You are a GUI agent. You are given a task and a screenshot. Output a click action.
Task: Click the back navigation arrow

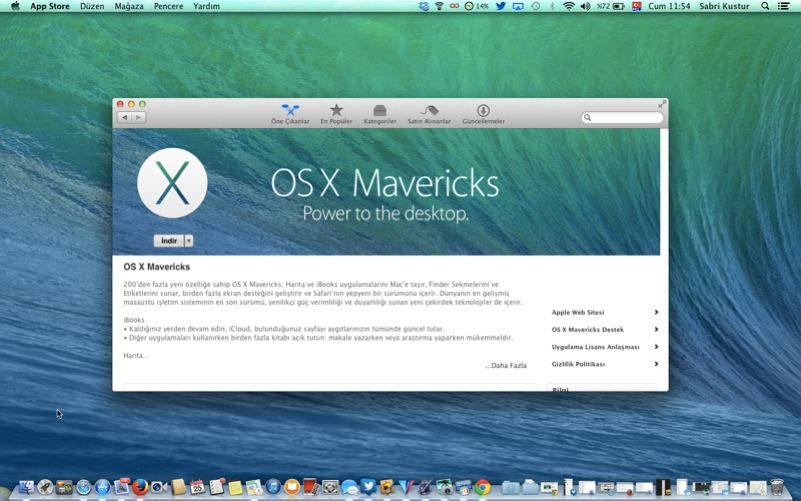coord(124,117)
